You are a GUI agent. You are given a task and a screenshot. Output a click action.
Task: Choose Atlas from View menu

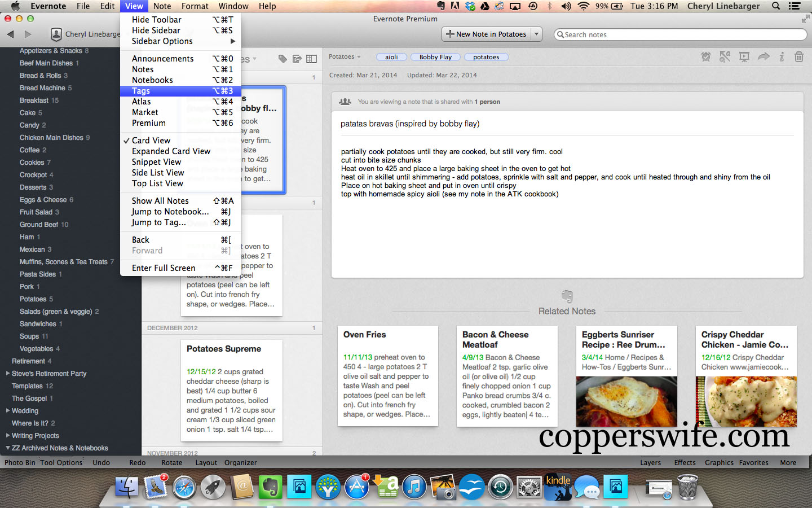tap(180, 102)
